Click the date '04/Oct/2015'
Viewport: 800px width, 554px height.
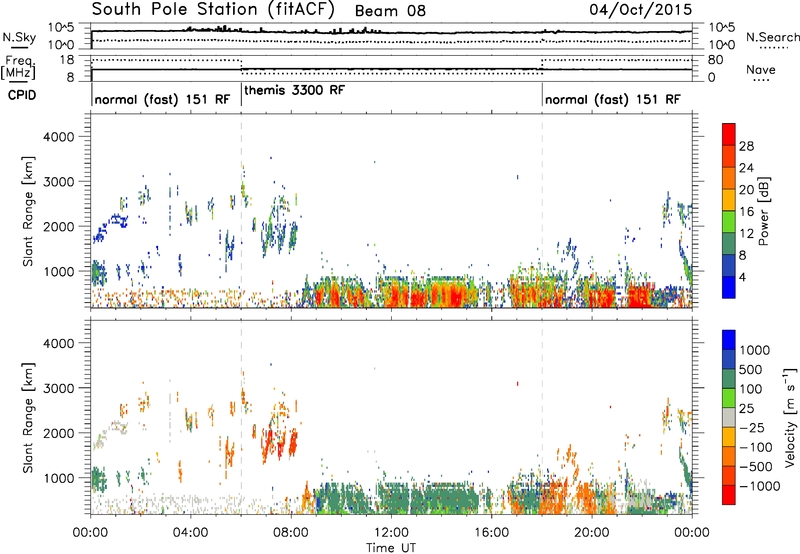point(641,9)
